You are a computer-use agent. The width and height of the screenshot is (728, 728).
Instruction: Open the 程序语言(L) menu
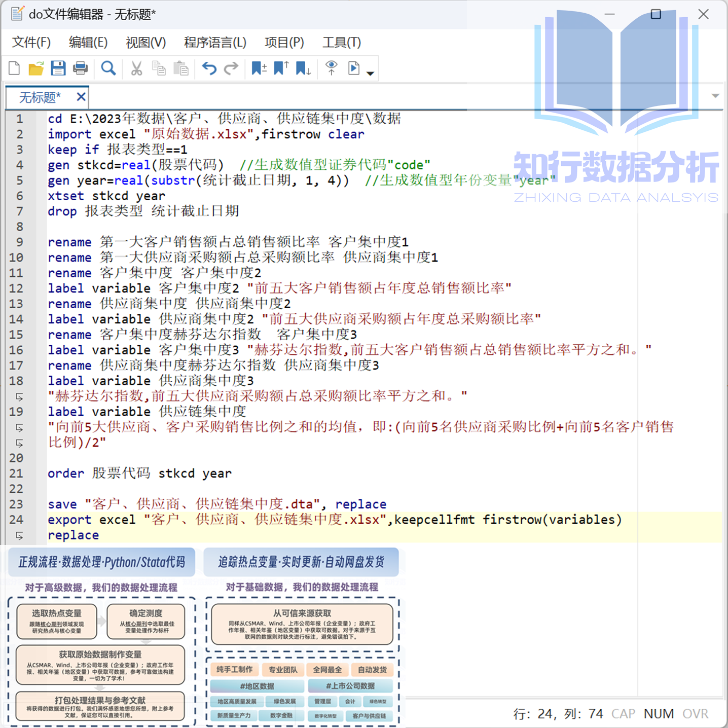[x=215, y=43]
